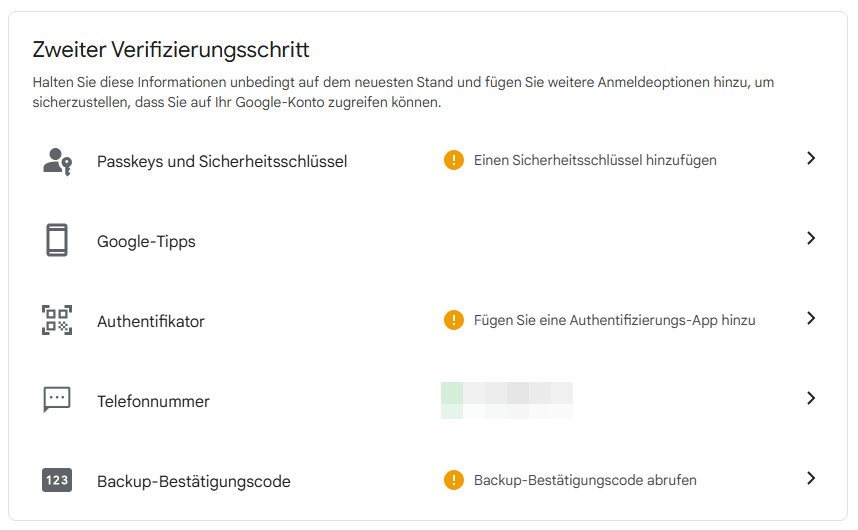
Task: Click the orange warning icon for Backup-Bestätigungscode
Action: pyautogui.click(x=454, y=480)
